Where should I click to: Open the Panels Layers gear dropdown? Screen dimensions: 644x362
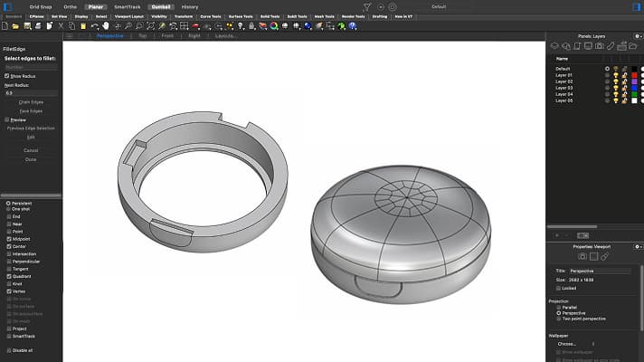click(x=637, y=36)
